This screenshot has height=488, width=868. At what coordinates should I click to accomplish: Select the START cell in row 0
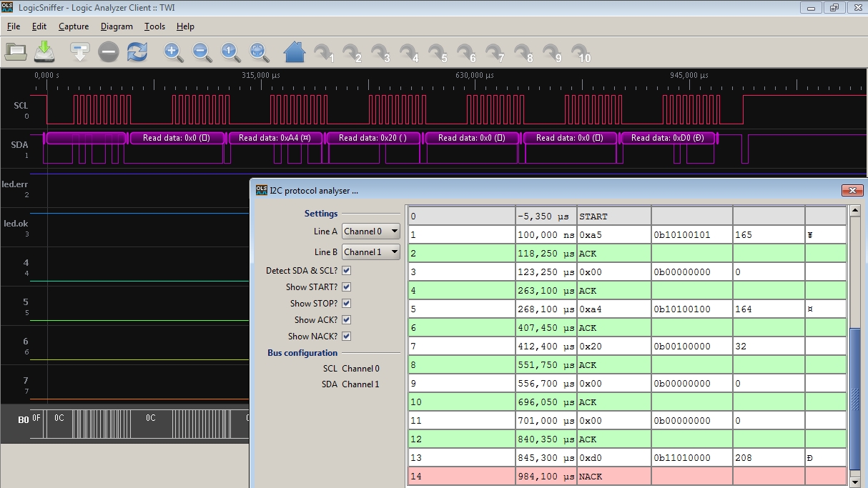click(614, 216)
